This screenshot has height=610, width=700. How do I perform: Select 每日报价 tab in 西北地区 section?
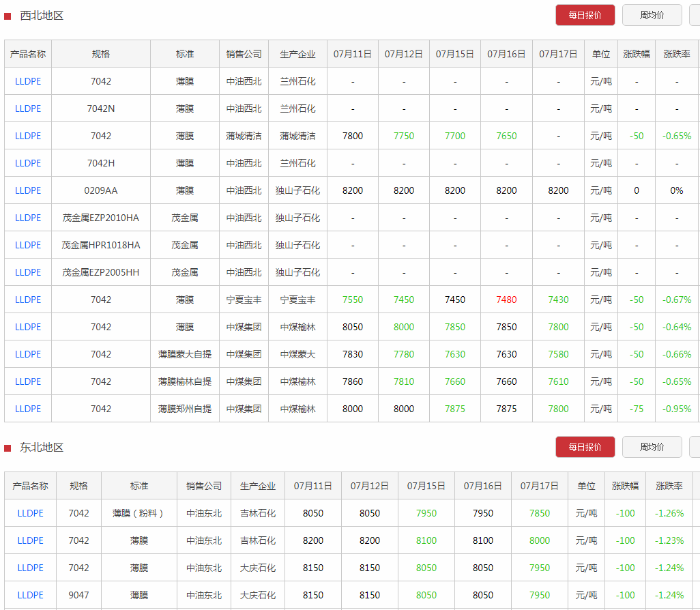point(585,15)
